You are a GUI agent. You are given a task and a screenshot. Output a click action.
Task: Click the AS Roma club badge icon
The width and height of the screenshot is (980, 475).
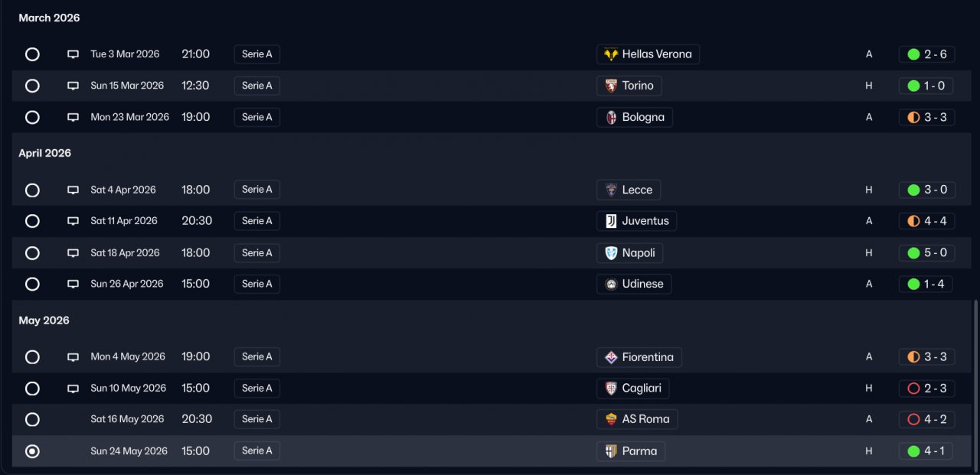tap(611, 419)
